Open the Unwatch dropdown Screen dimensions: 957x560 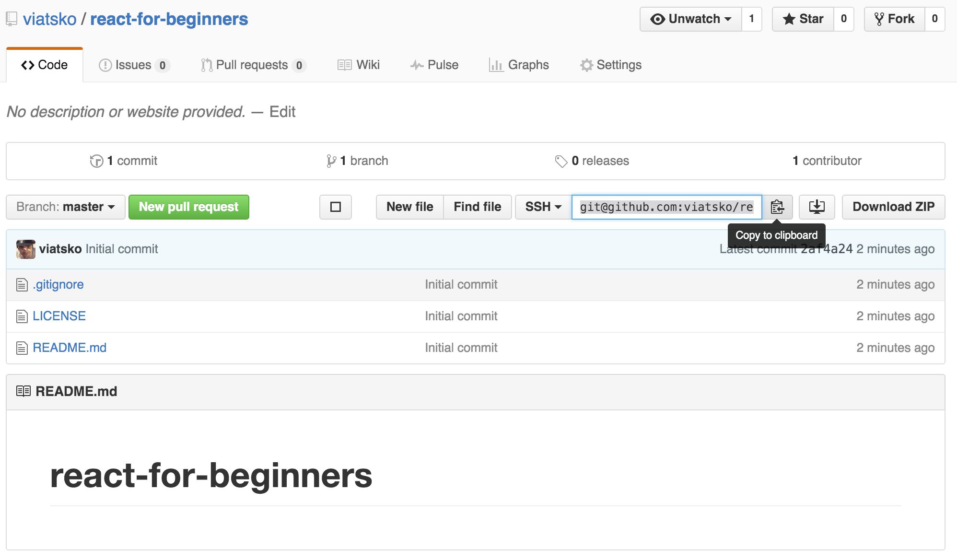[x=691, y=19]
